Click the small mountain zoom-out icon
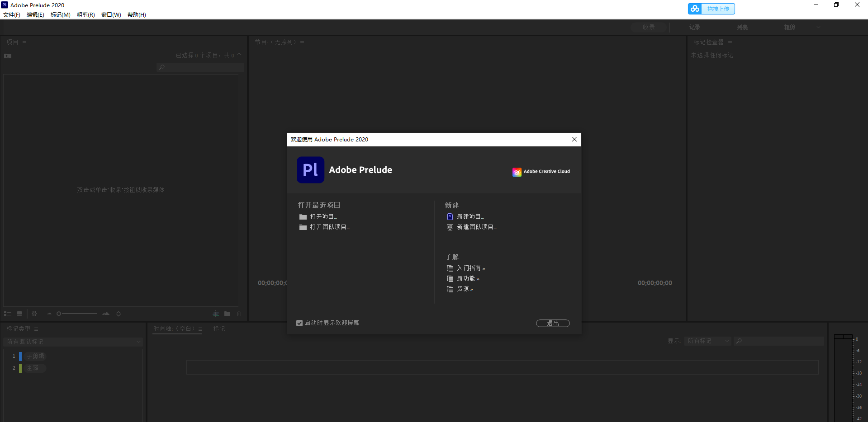This screenshot has width=868, height=422. pyautogui.click(x=49, y=314)
